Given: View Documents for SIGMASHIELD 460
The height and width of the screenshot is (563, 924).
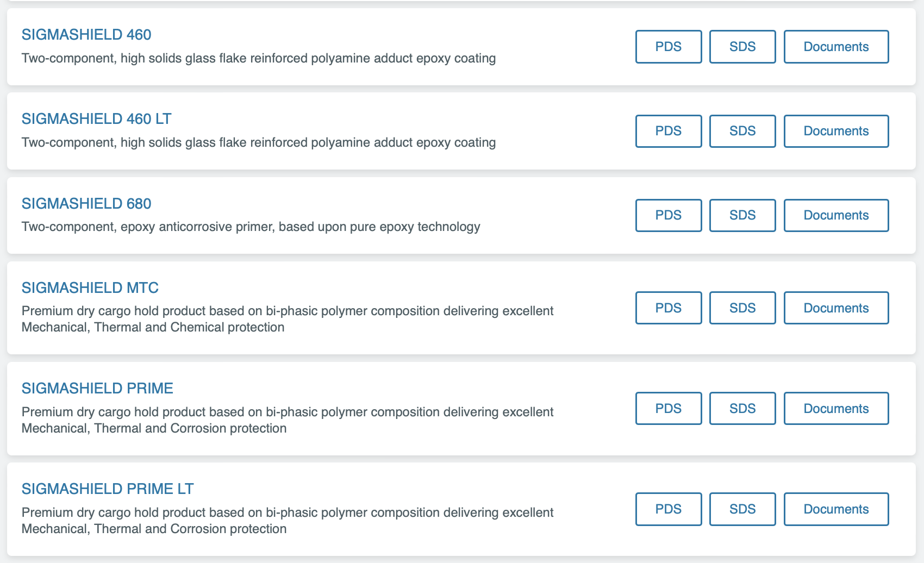Looking at the screenshot, I should coord(835,47).
